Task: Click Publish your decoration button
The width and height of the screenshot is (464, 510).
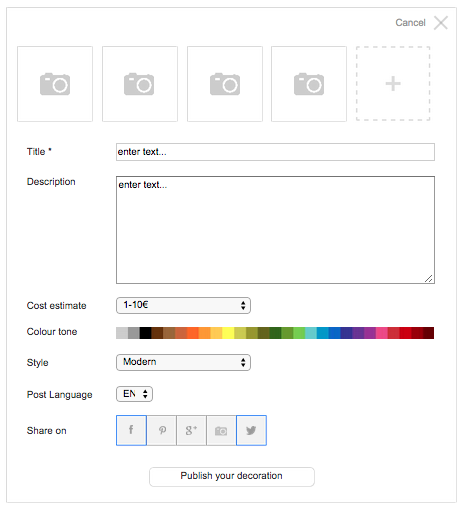Action: point(232,476)
